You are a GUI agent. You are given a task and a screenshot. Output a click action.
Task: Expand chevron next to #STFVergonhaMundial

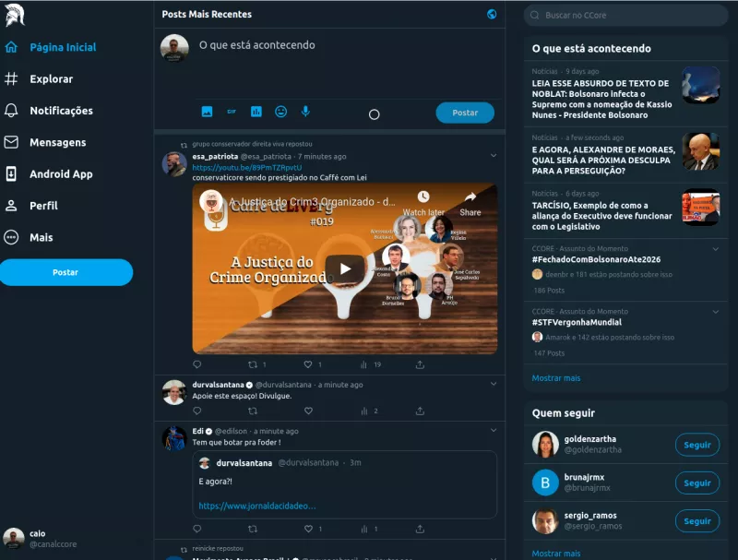[716, 312]
